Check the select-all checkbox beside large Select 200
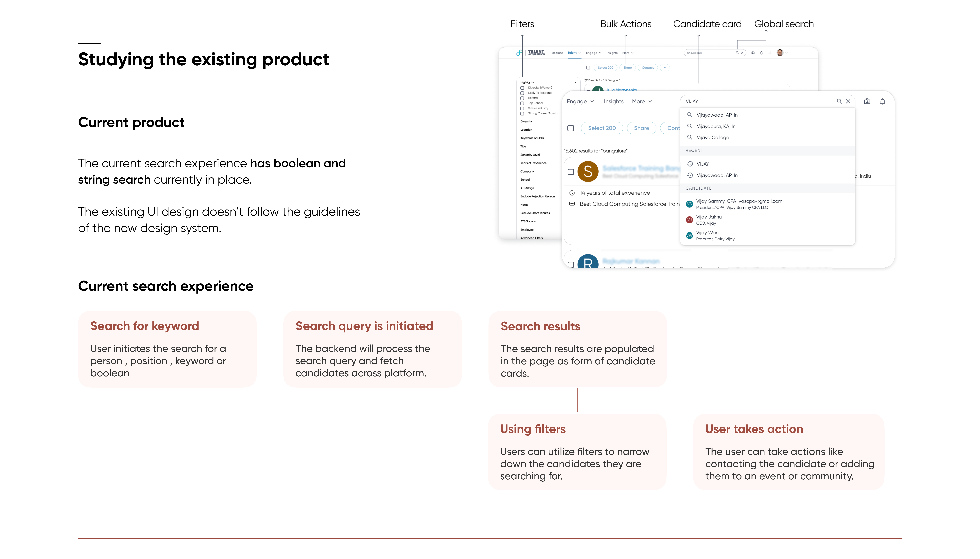 [571, 128]
